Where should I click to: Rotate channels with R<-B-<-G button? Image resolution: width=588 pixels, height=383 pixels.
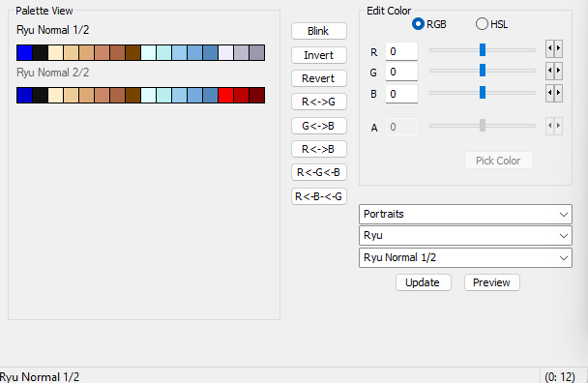(319, 196)
